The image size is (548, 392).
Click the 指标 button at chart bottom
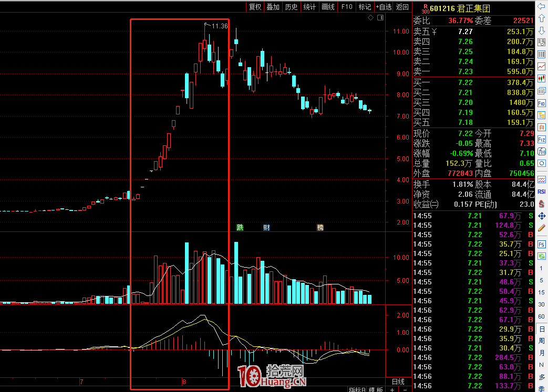pos(357,389)
